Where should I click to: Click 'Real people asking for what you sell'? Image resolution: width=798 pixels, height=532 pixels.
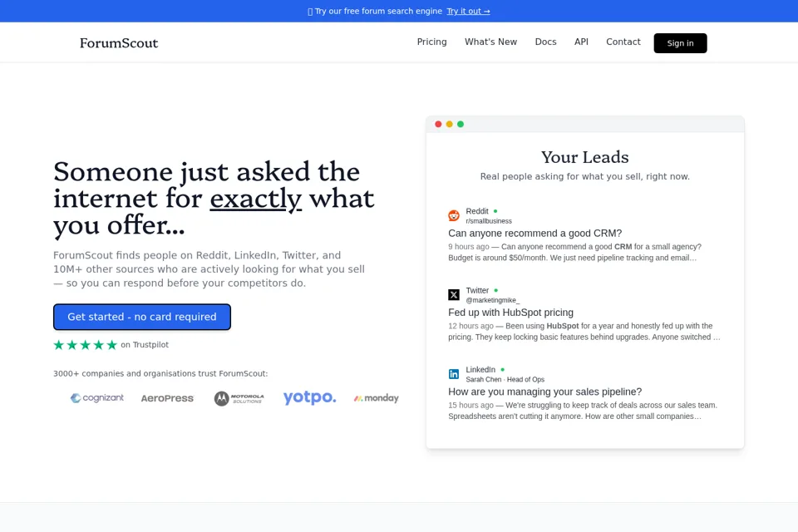pos(561,177)
